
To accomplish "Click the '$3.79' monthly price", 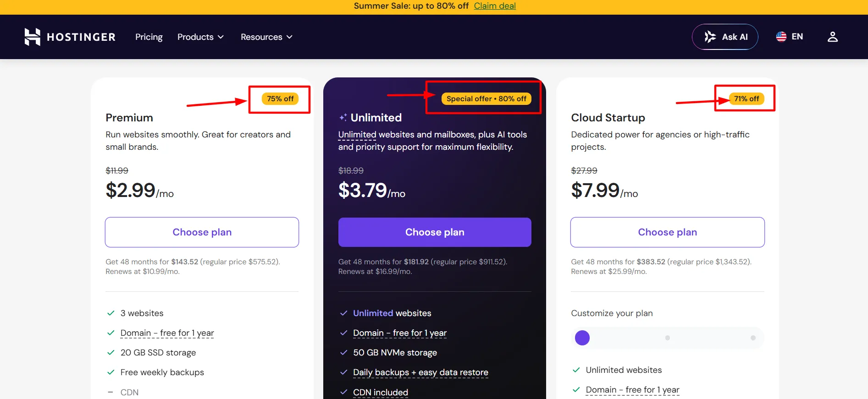I will (x=363, y=190).
